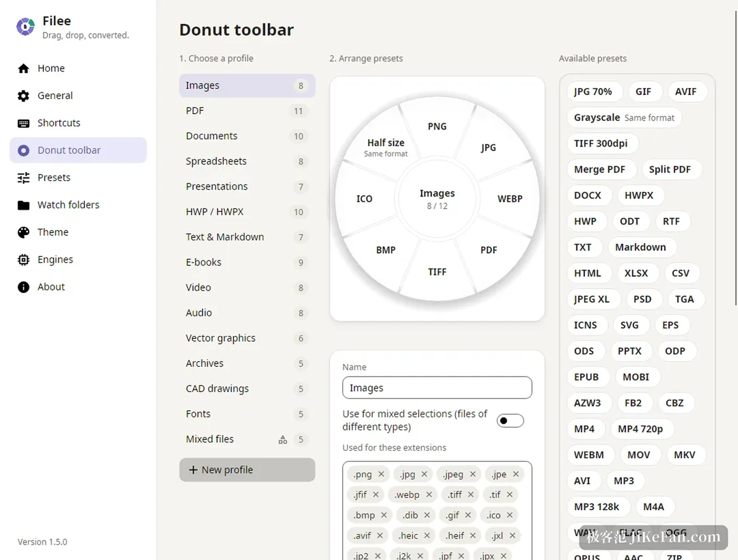Open the Home page
The height and width of the screenshot is (560, 738).
click(x=78, y=69)
